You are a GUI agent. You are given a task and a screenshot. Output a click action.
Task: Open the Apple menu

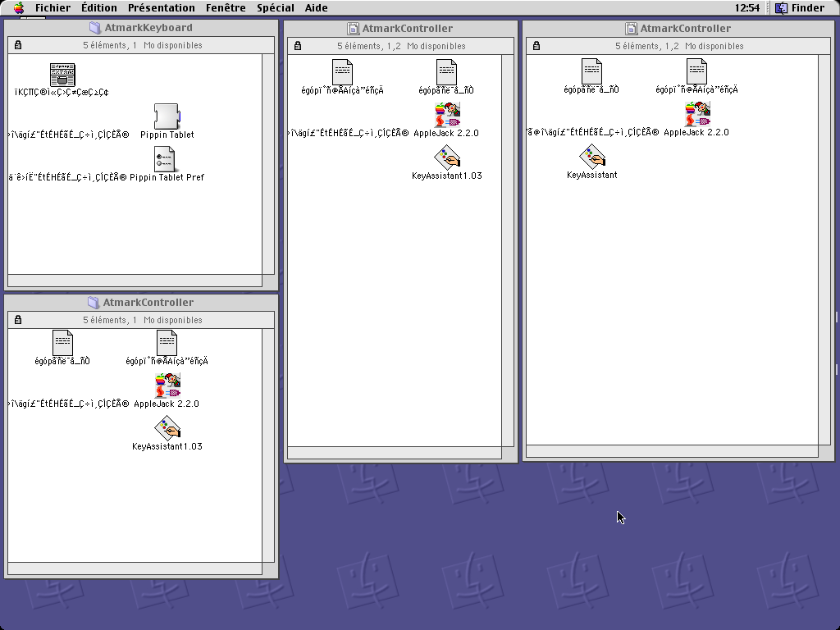point(19,7)
